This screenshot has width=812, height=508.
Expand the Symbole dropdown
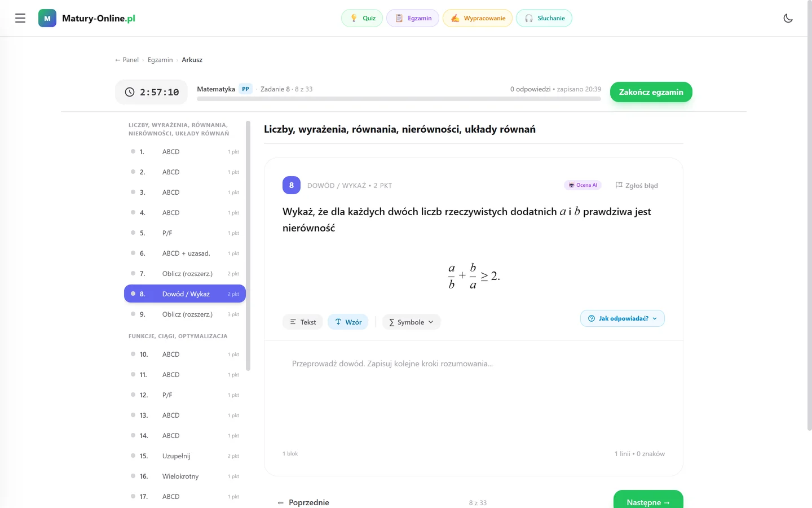click(411, 322)
